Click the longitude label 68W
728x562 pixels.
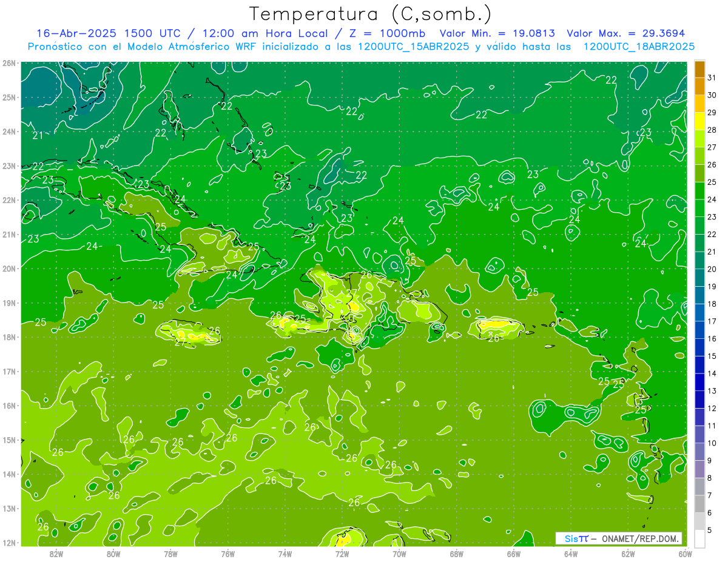click(457, 554)
